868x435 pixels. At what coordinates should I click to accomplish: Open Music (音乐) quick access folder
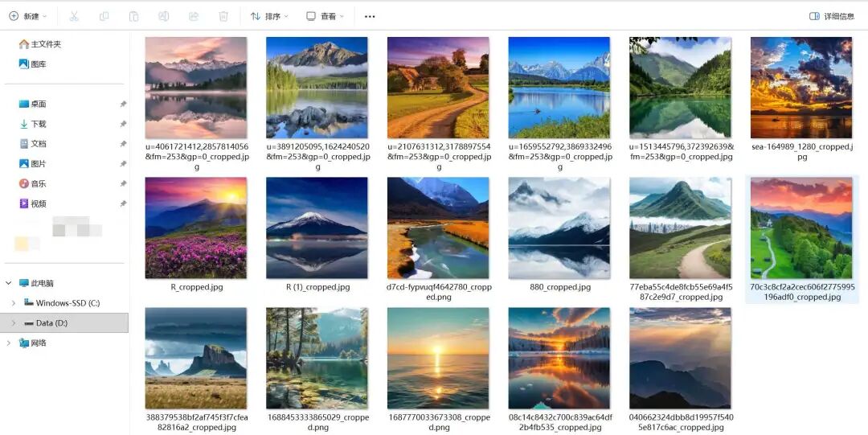(33, 184)
